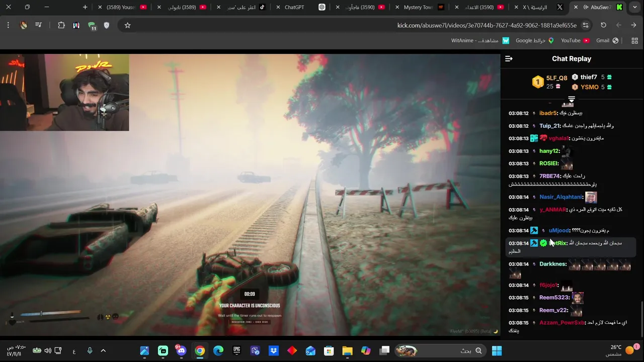Viewport: 644px width, 362px height.
Task: Open all bookmarks grid icon
Action: (x=634, y=40)
